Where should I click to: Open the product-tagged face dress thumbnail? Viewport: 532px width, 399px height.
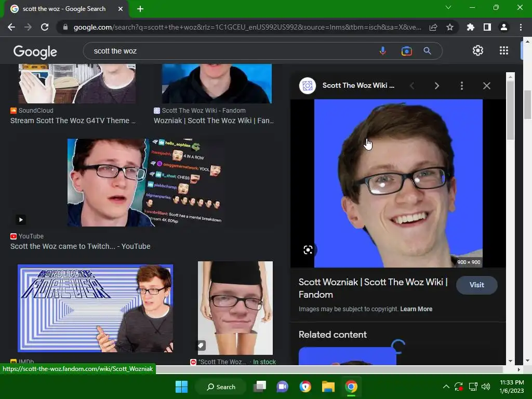click(x=235, y=308)
